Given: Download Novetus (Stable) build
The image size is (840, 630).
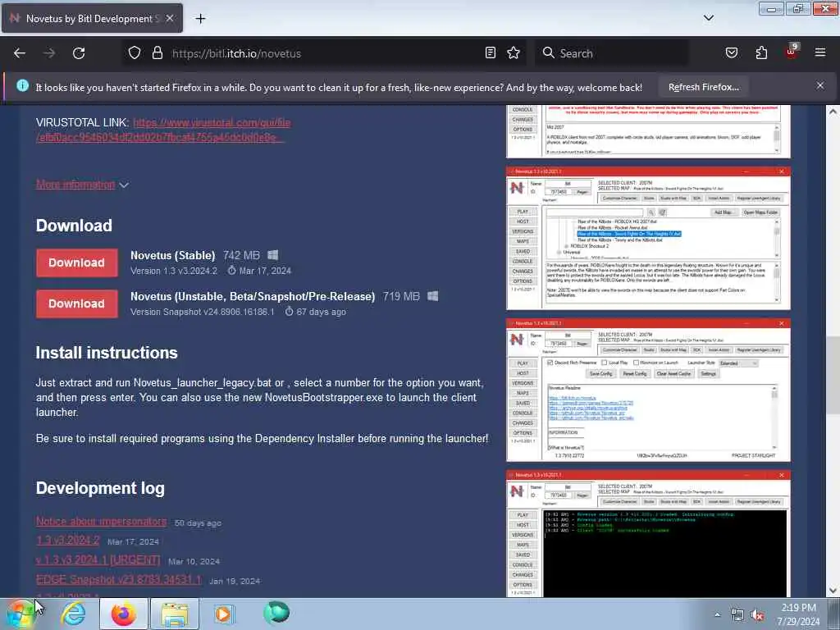Looking at the screenshot, I should pyautogui.click(x=76, y=262).
